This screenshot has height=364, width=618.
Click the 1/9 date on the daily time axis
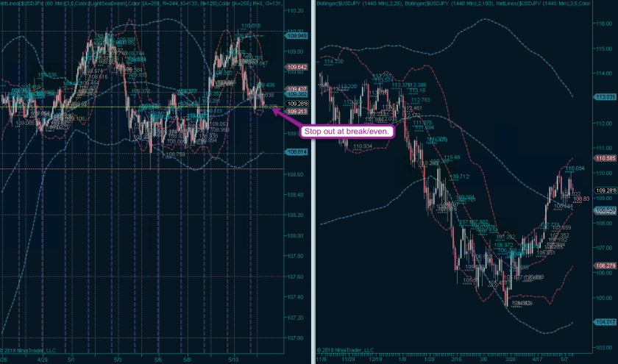point(402,360)
